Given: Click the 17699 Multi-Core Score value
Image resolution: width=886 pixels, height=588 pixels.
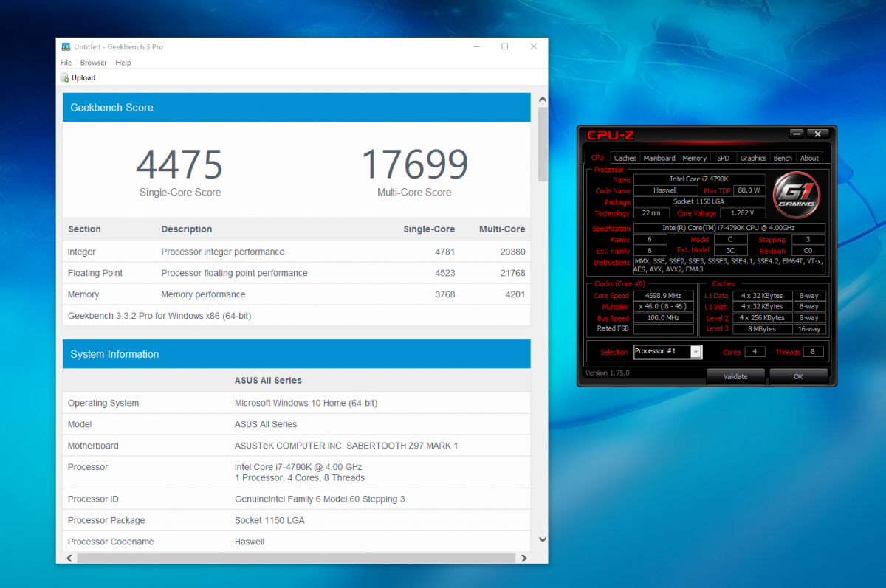Looking at the screenshot, I should (414, 165).
